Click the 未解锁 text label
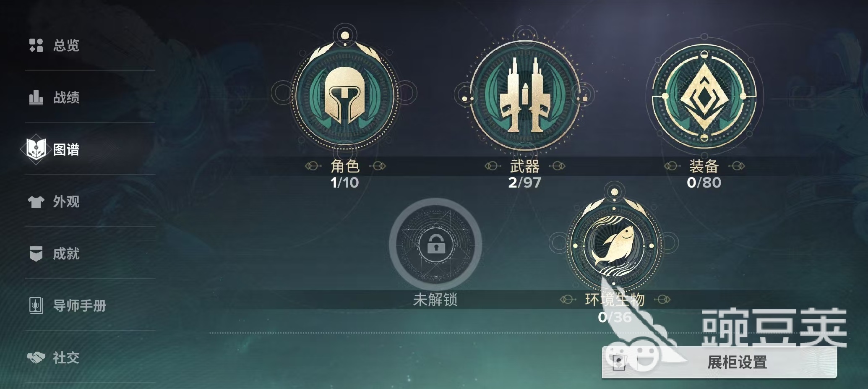 point(435,300)
